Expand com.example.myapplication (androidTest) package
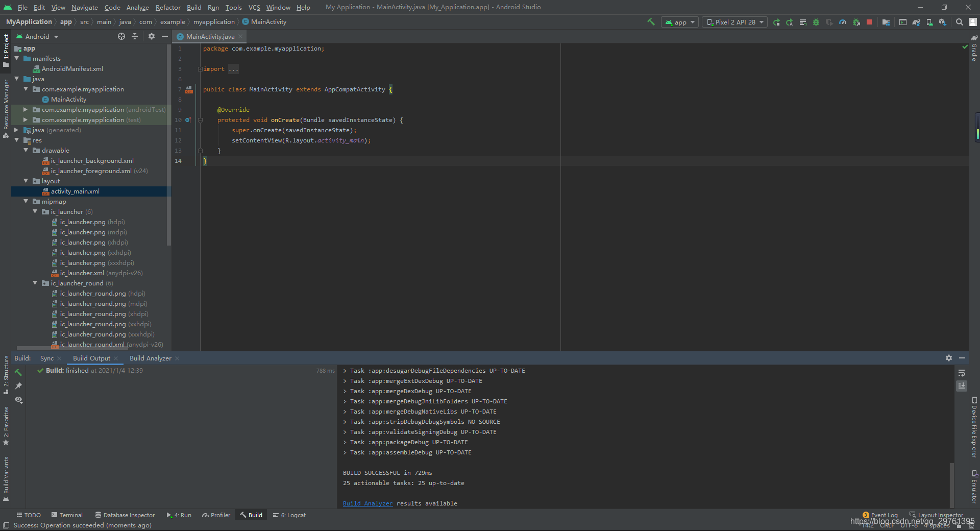980x531 pixels. (x=26, y=109)
